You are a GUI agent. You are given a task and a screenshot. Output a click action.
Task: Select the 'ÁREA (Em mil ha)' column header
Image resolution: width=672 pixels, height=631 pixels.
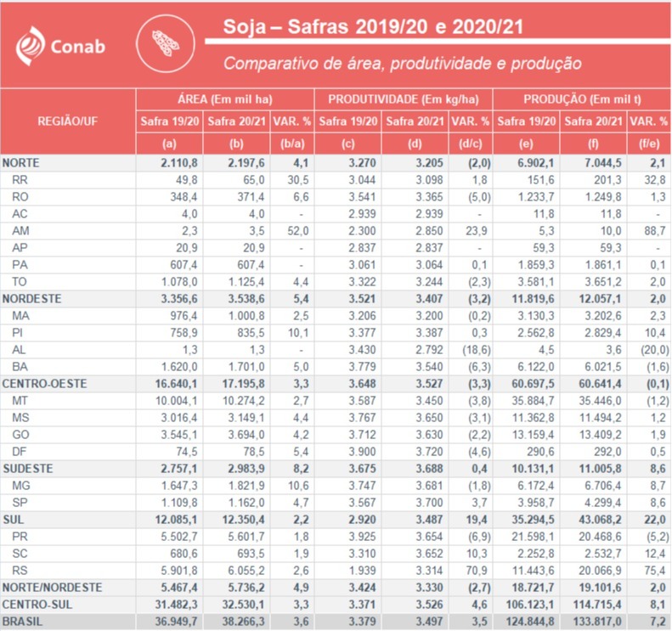click(x=225, y=99)
